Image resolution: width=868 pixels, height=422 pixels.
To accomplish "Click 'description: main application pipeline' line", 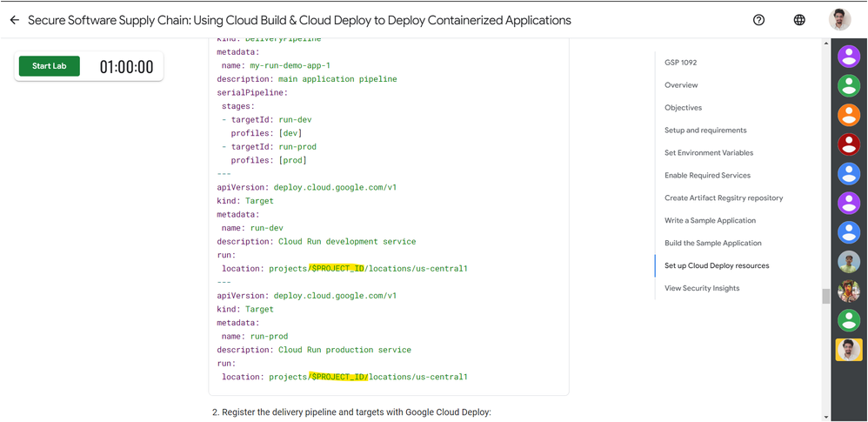I will click(x=307, y=79).
